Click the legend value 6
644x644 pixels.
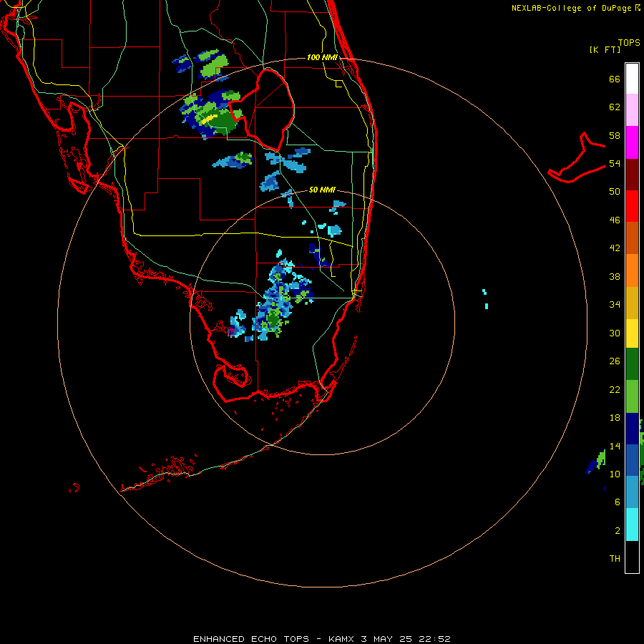tap(618, 502)
